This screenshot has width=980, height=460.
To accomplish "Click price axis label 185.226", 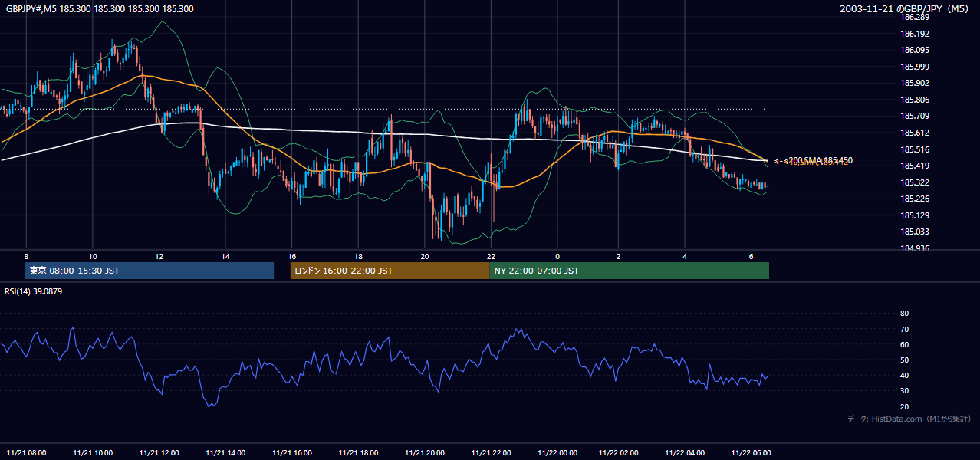I will (916, 199).
